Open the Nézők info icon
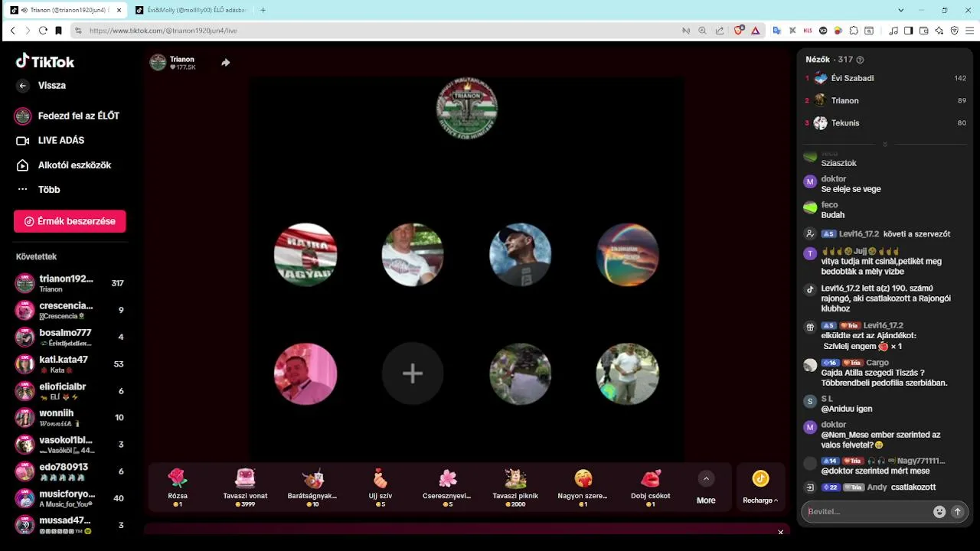Viewport: 980px width, 551px height. (860, 60)
